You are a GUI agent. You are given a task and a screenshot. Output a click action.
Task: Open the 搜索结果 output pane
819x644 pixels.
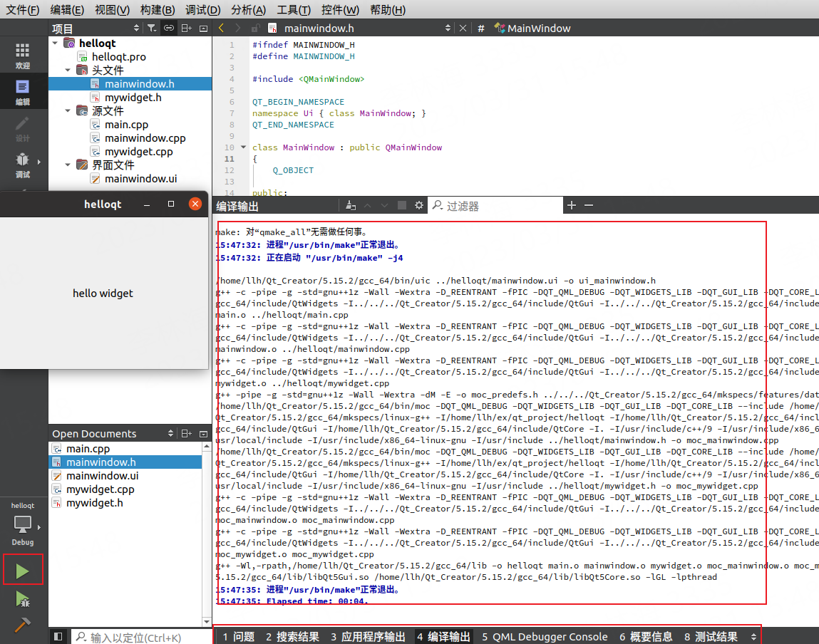point(292,637)
